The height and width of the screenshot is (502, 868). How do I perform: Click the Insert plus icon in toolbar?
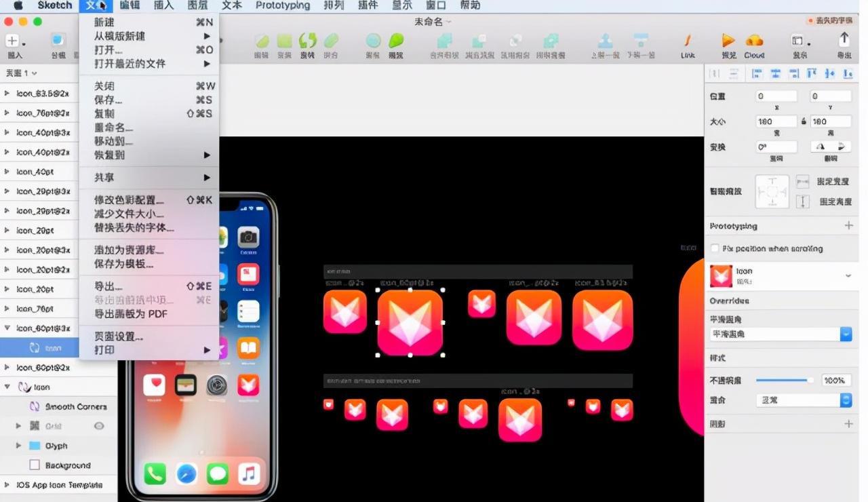click(x=13, y=41)
